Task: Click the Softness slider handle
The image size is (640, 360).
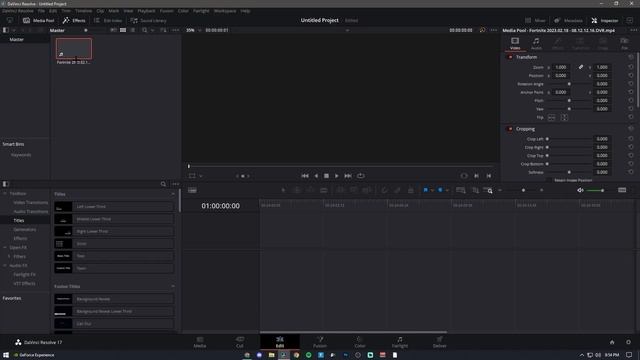Action: tap(569, 172)
